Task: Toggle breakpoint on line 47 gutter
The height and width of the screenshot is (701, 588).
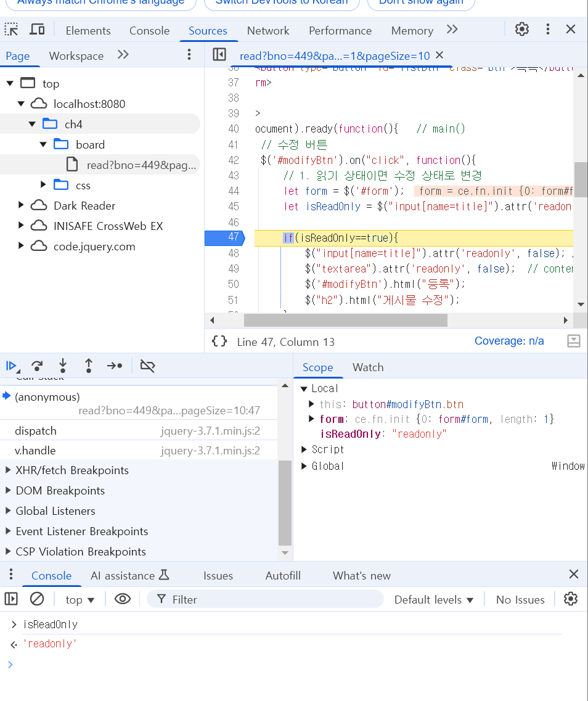Action: pyautogui.click(x=225, y=237)
